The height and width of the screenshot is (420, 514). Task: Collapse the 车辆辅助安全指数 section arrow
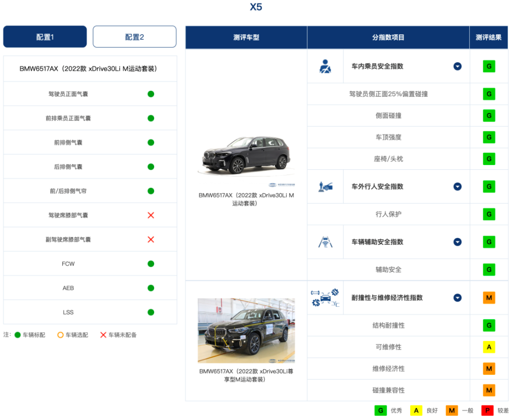click(x=457, y=242)
